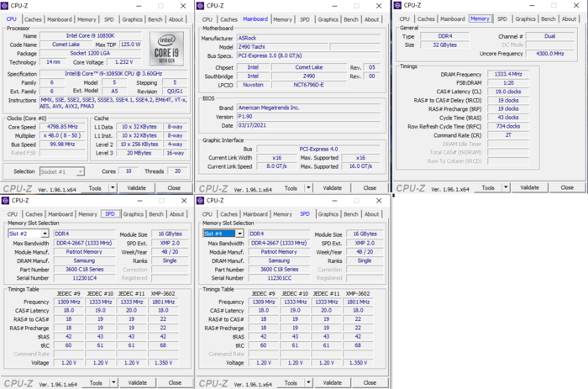Screen dimensions: 588x389
Task: Open the Socket #1 selection dropdown
Action: 81,171
